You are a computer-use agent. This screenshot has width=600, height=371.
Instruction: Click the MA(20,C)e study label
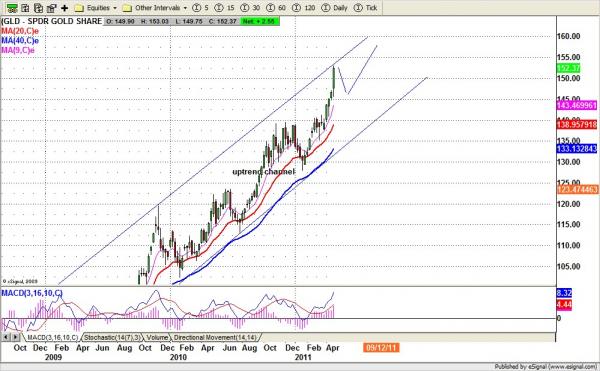(x=20, y=31)
